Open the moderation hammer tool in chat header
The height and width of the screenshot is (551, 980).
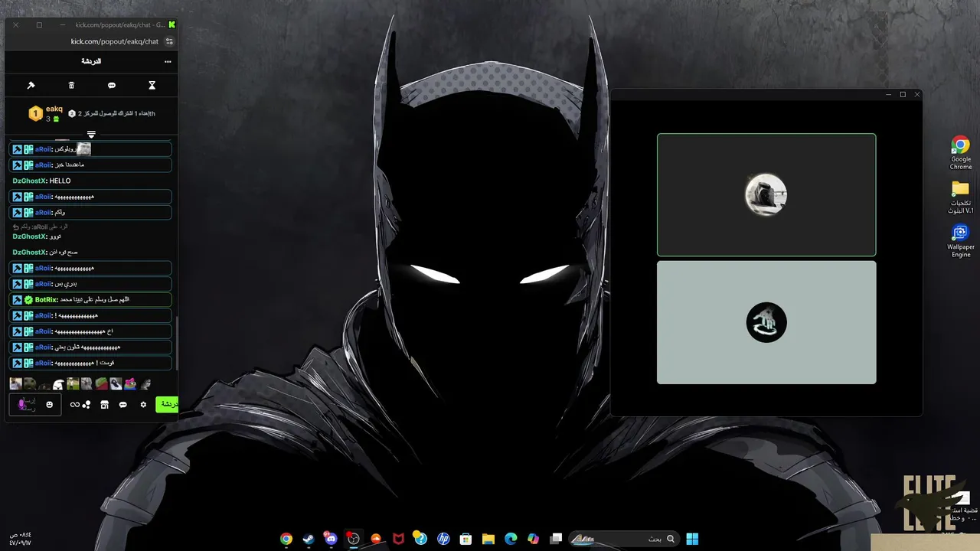pos(31,86)
